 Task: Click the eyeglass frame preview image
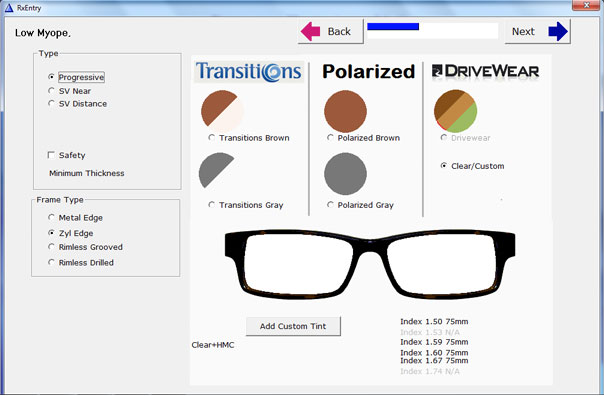pos(370,264)
